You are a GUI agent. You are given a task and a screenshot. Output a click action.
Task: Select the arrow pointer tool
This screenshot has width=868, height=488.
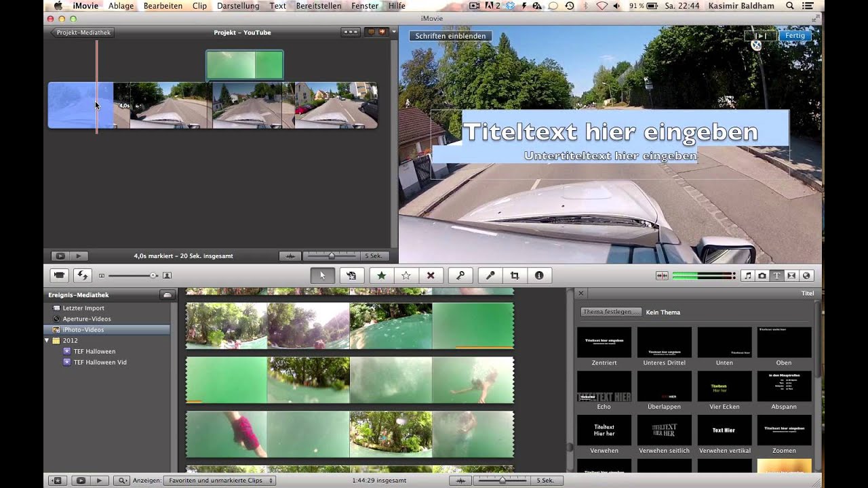coord(322,275)
